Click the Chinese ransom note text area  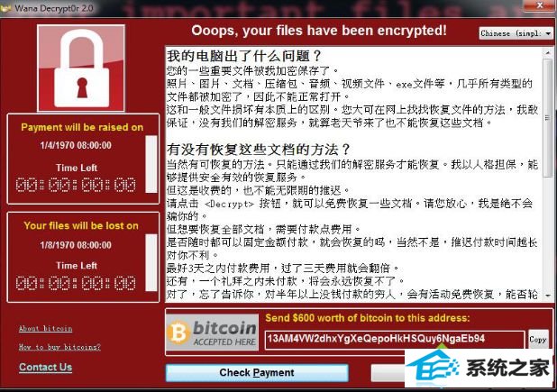[354, 174]
